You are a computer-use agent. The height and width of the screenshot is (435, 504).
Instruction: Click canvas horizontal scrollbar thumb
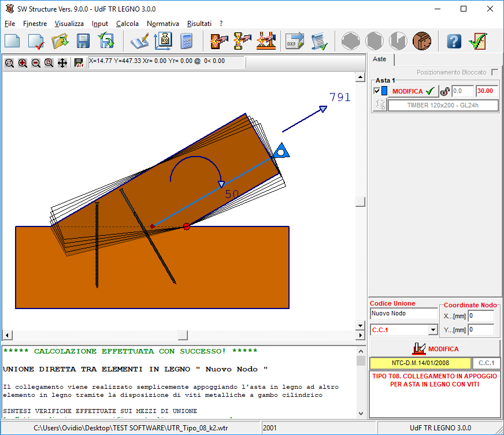183,335
